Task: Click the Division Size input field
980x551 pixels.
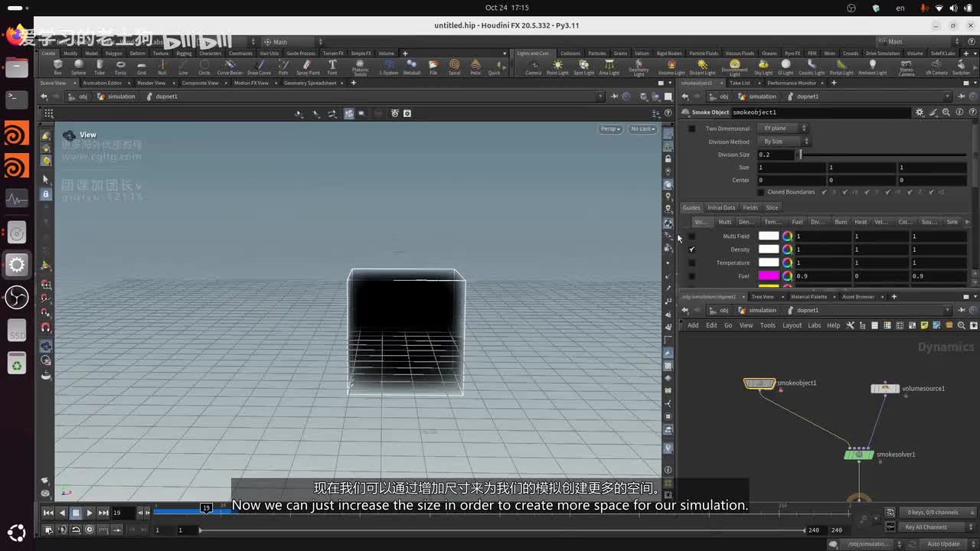Action: [776, 155]
